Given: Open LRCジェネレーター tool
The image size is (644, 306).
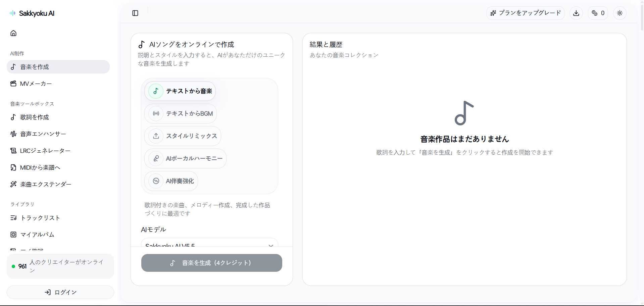Looking at the screenshot, I should pos(58,151).
